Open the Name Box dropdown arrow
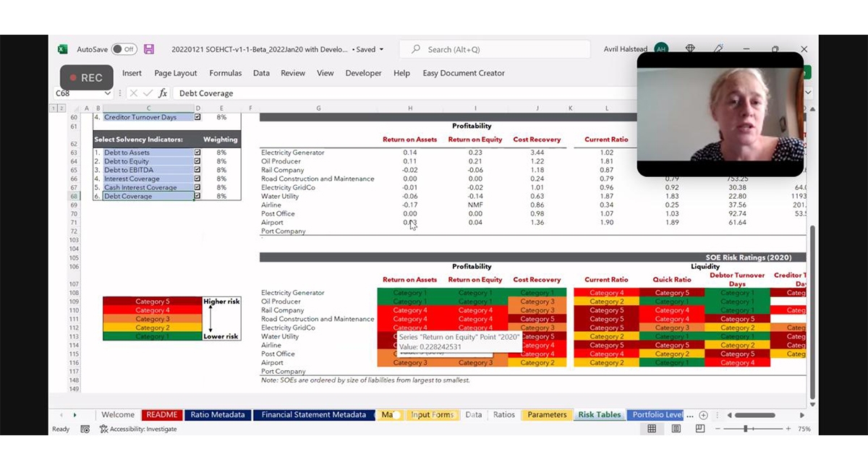This screenshot has height=470, width=868. 108,93
